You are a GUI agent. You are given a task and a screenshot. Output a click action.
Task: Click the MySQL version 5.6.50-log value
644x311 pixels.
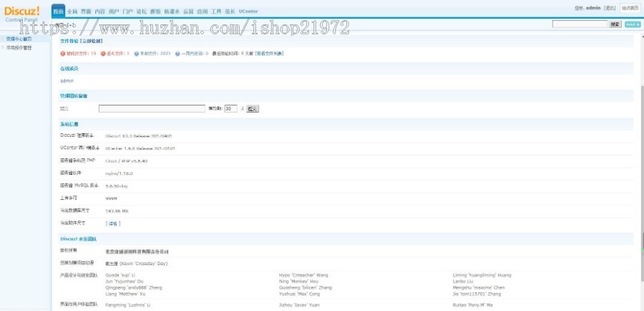(116, 186)
